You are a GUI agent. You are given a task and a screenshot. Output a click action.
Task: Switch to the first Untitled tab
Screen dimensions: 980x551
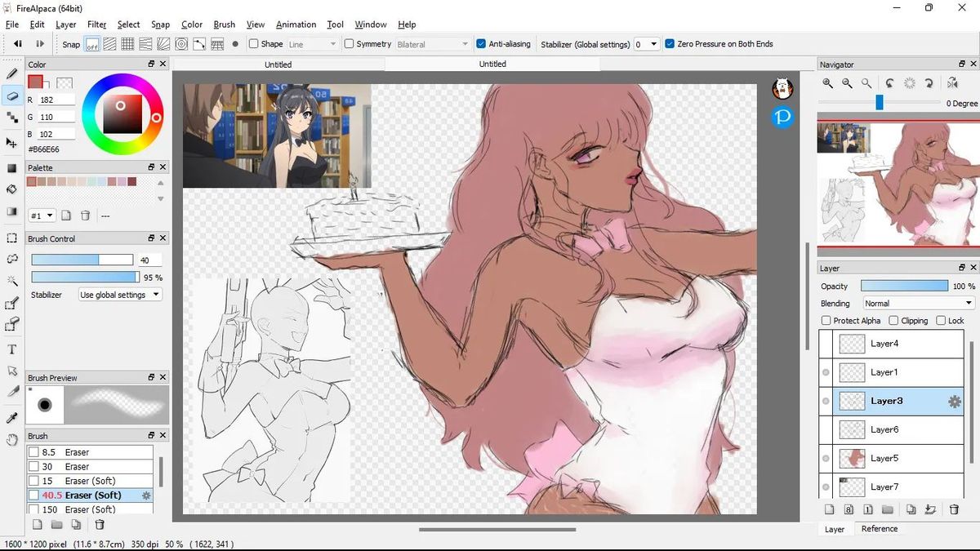click(x=278, y=64)
